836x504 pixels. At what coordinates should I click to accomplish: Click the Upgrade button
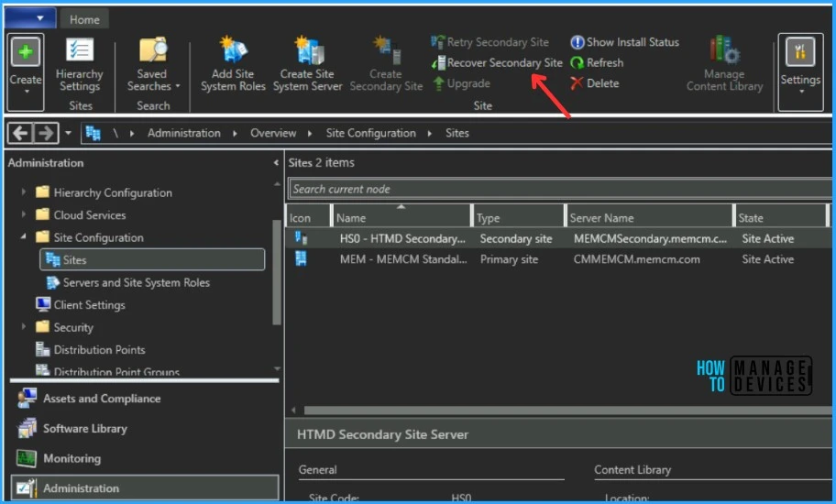[x=461, y=83]
